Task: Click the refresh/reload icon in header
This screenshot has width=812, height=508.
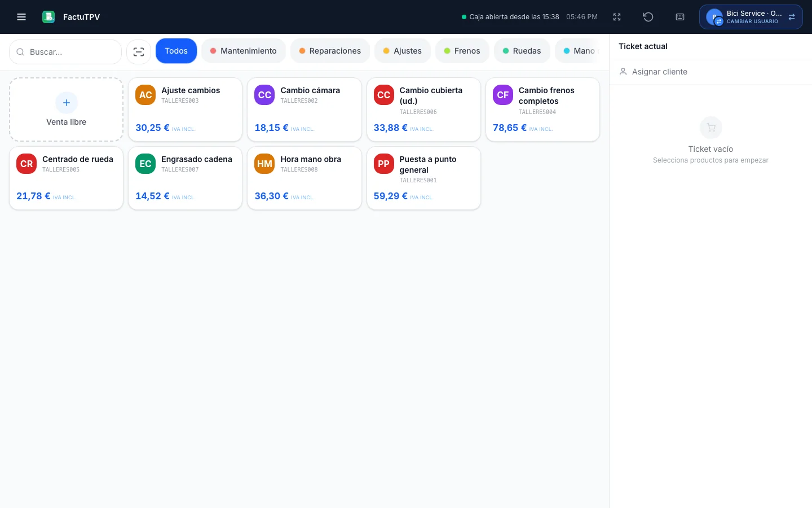Action: [648, 17]
